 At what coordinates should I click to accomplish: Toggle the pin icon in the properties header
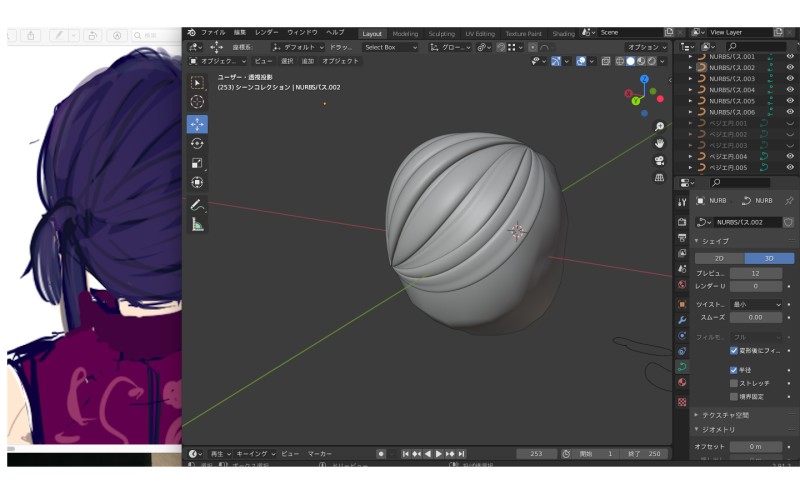(789, 201)
